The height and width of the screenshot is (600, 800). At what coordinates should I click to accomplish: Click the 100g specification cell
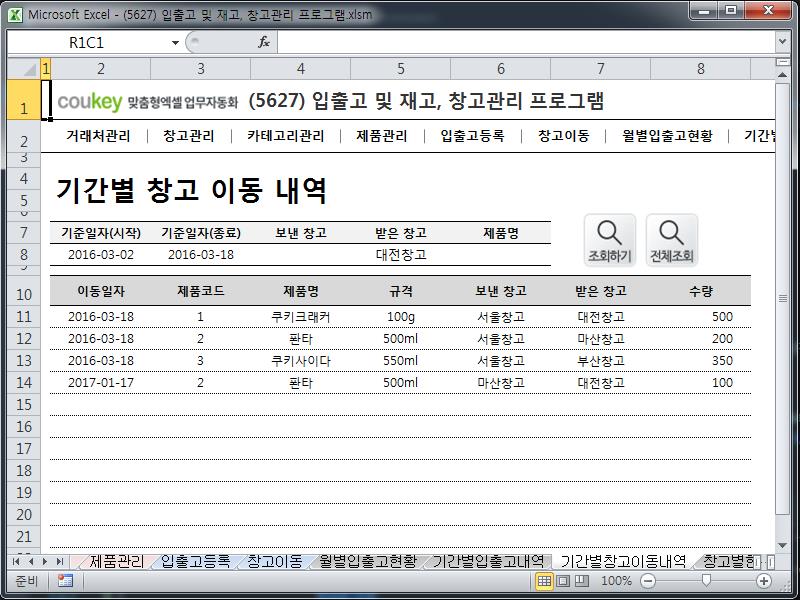coord(401,317)
